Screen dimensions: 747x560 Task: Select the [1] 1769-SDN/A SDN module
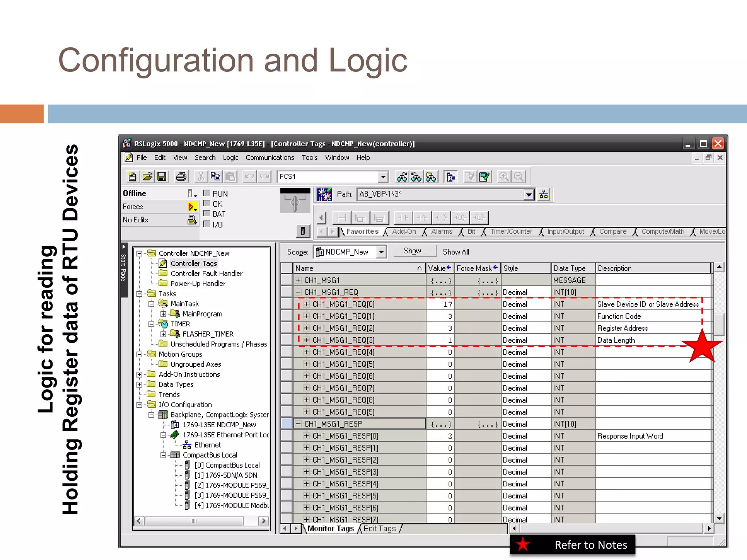[x=226, y=475]
